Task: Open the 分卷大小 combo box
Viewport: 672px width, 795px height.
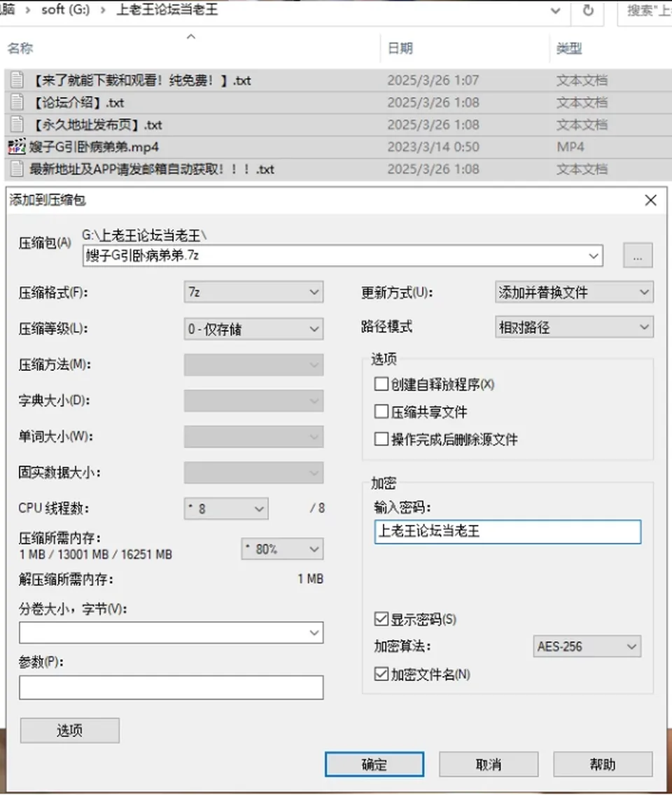Action: (171, 633)
